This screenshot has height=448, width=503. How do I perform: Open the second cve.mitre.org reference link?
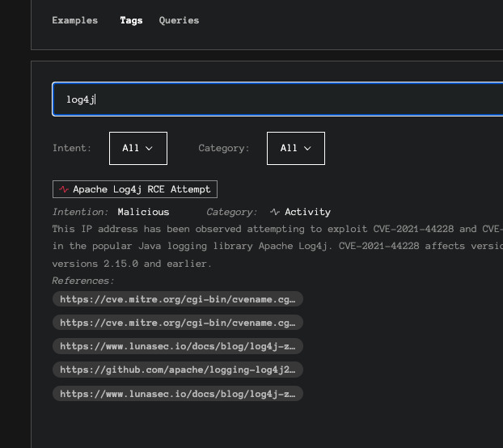click(178, 323)
